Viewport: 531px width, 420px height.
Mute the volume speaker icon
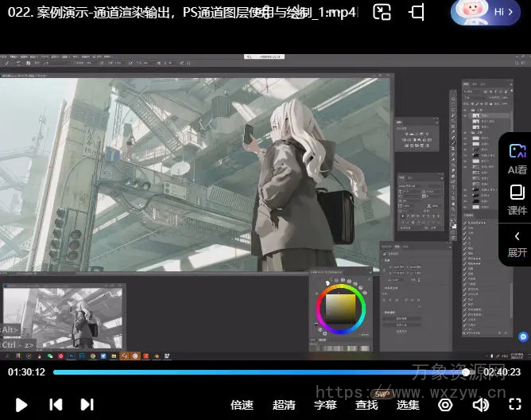click(480, 405)
